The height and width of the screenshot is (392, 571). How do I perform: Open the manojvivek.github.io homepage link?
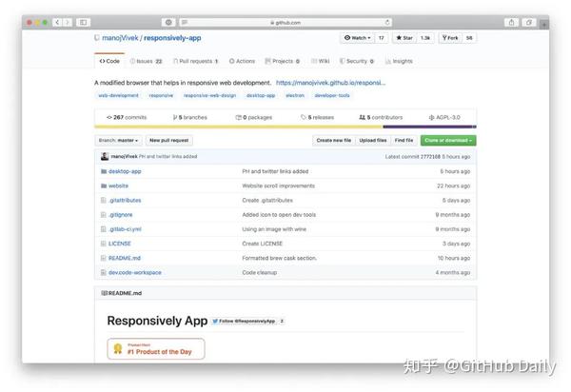click(330, 83)
